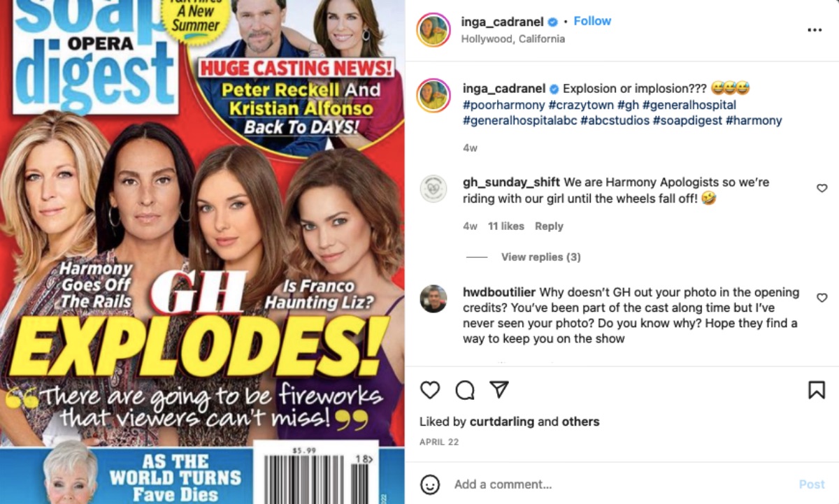The image size is (839, 504).
Task: Follow inga_cadranel
Action: [x=592, y=21]
